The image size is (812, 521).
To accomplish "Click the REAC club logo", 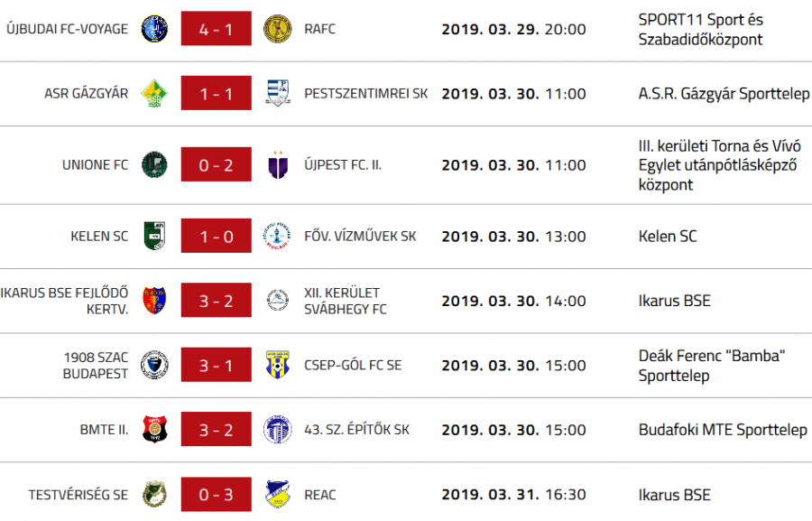I will click(x=277, y=495).
